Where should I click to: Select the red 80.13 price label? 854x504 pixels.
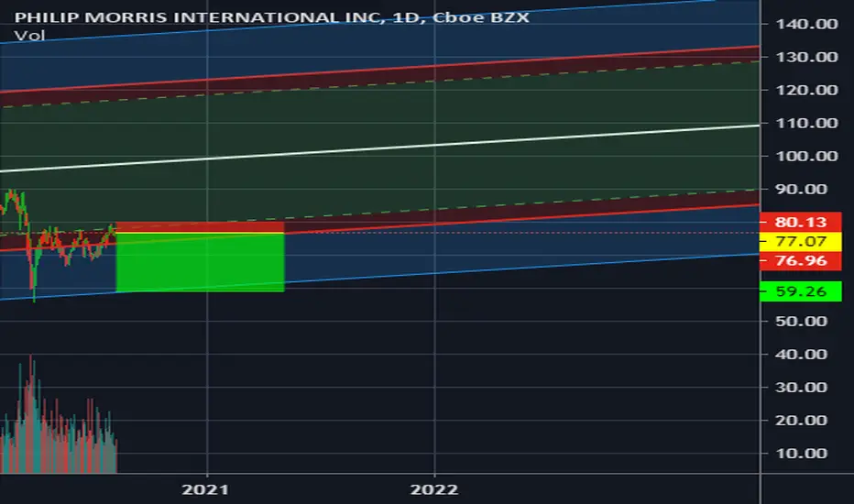click(x=801, y=222)
